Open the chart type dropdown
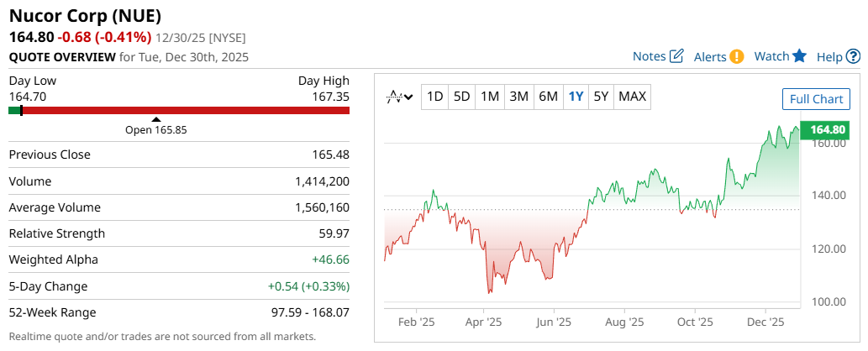 coord(399,97)
